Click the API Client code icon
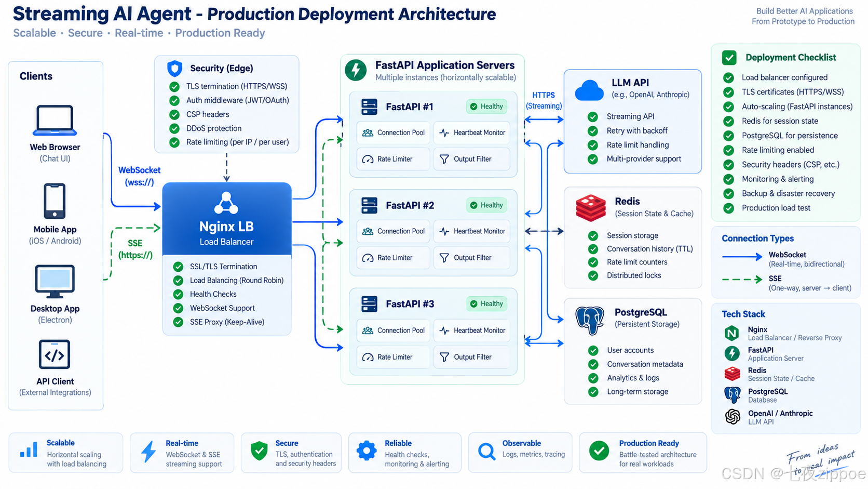 pos(55,355)
